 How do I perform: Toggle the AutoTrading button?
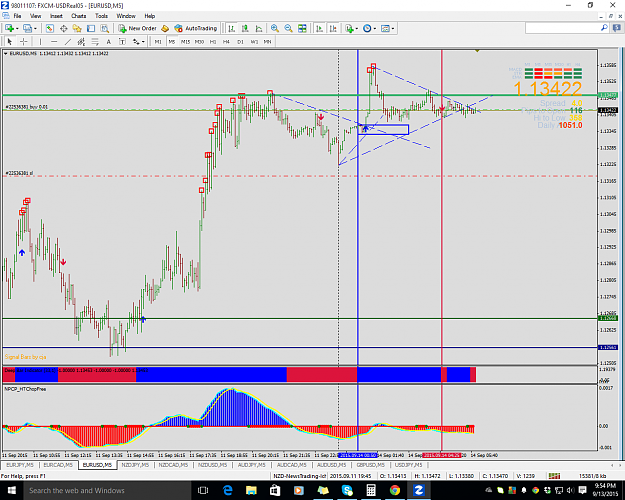[x=195, y=28]
